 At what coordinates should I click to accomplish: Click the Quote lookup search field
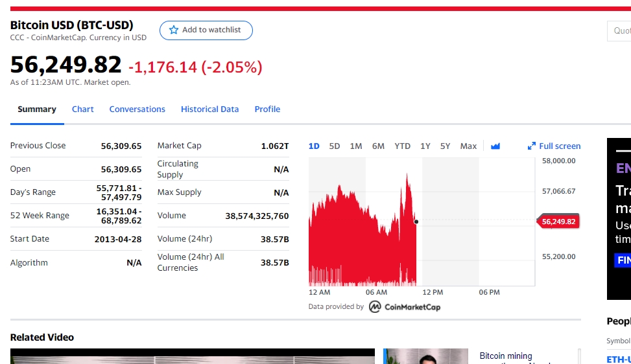pyautogui.click(x=619, y=31)
